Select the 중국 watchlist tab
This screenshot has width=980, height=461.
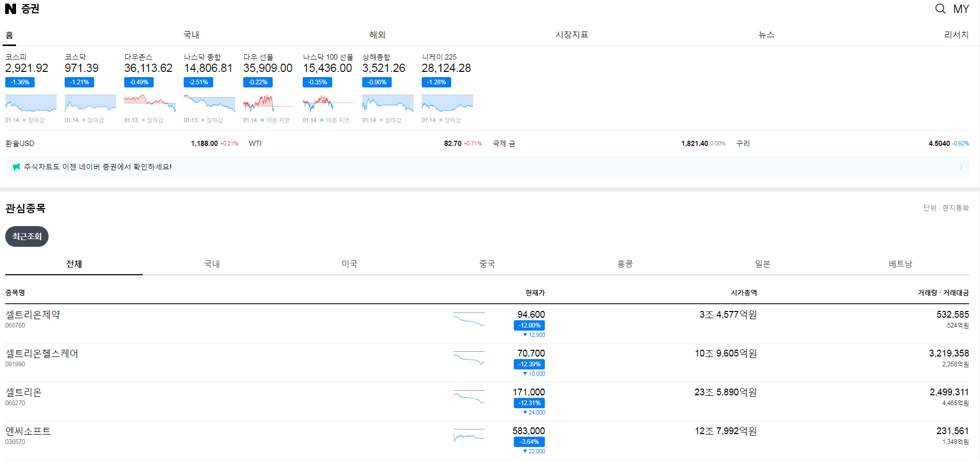[487, 264]
